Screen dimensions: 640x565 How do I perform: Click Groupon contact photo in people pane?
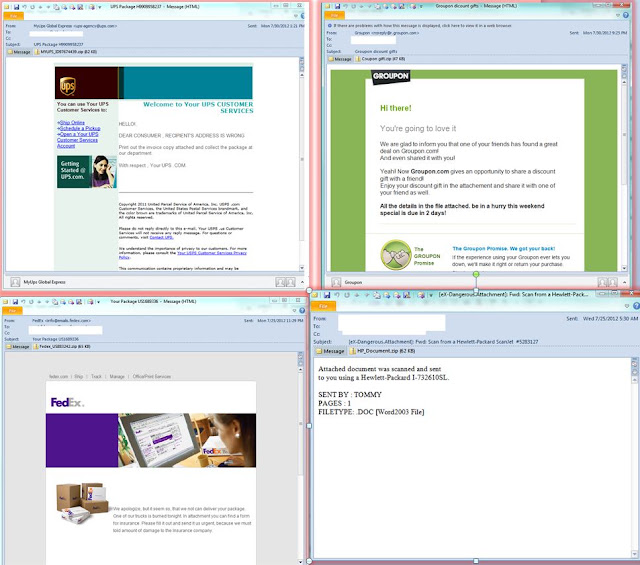click(x=336, y=282)
